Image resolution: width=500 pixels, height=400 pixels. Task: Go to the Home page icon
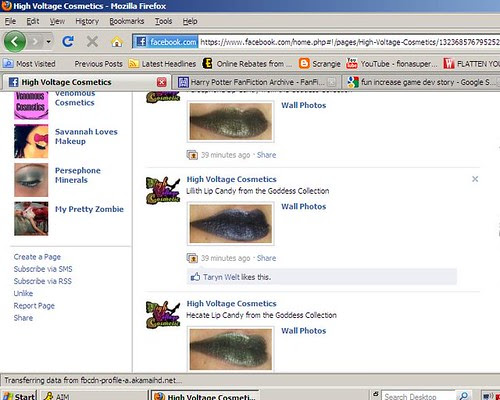click(x=116, y=42)
